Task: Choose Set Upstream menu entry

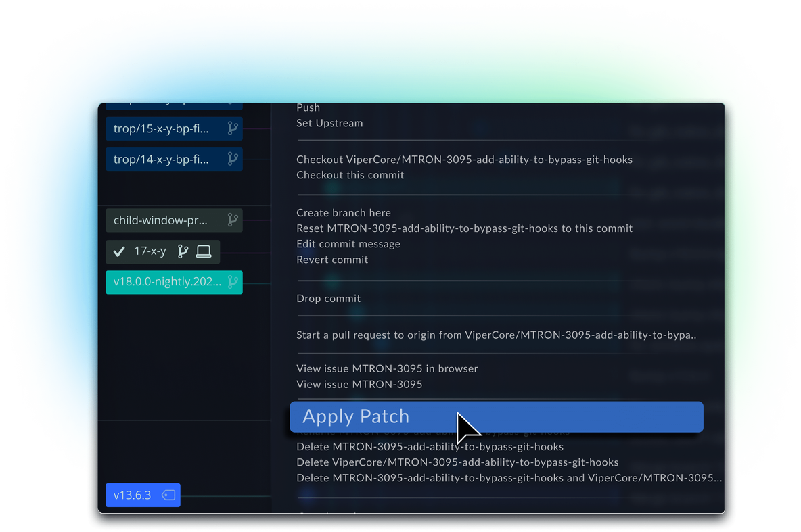Action: point(329,123)
